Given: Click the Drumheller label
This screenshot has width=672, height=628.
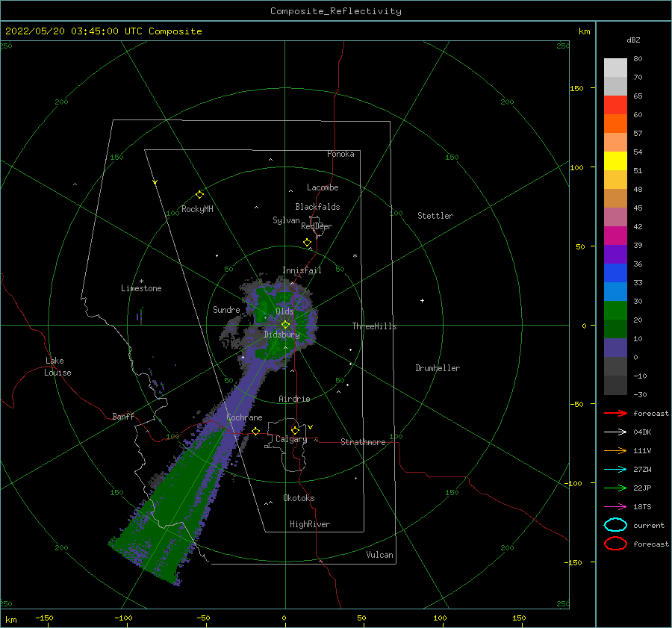Looking at the screenshot, I should (x=438, y=368).
